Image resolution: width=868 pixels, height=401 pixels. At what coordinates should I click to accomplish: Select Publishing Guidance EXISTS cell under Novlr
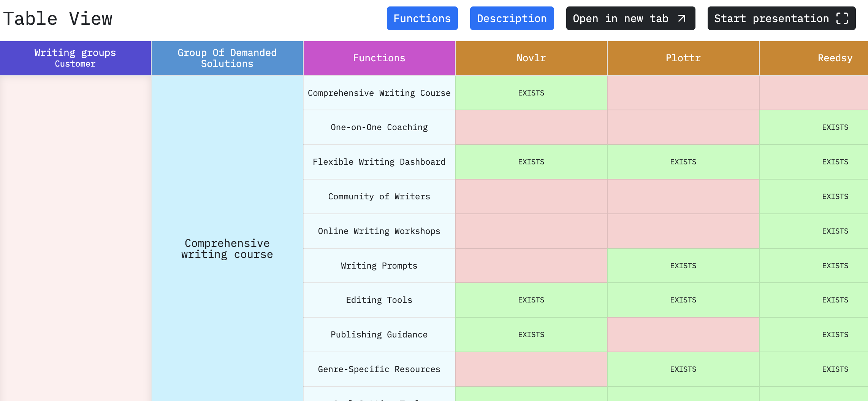click(531, 334)
